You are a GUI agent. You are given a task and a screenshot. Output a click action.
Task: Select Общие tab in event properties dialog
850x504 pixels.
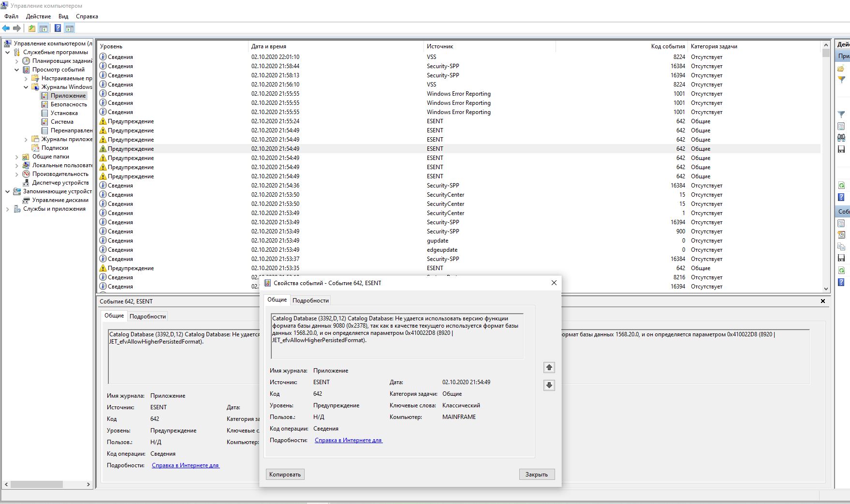pos(277,300)
